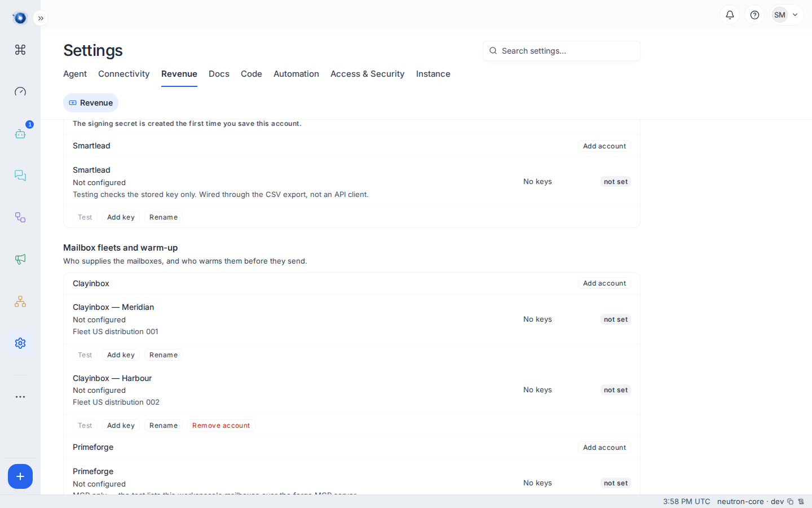Open the three-dot more menu in the sidebar
The height and width of the screenshot is (508, 812).
click(20, 397)
